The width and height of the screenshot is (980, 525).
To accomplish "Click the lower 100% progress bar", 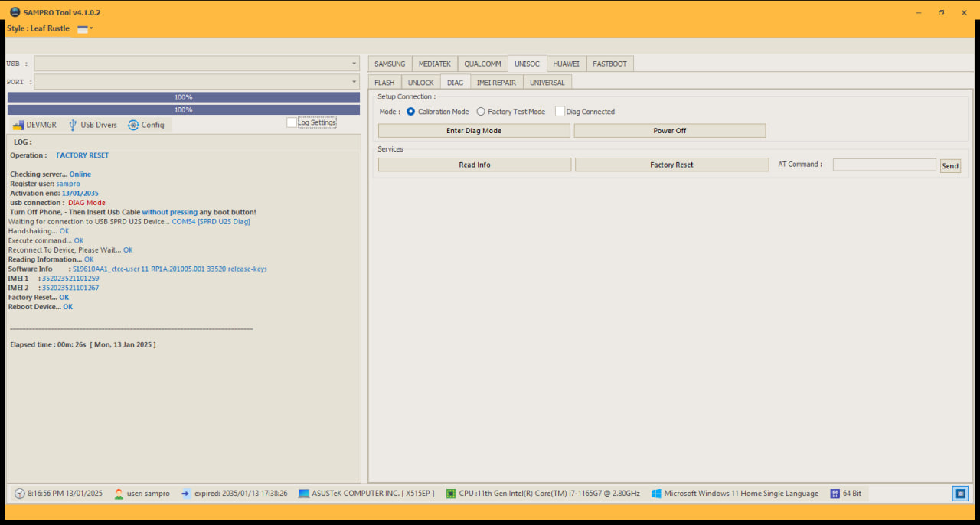I will [x=184, y=110].
